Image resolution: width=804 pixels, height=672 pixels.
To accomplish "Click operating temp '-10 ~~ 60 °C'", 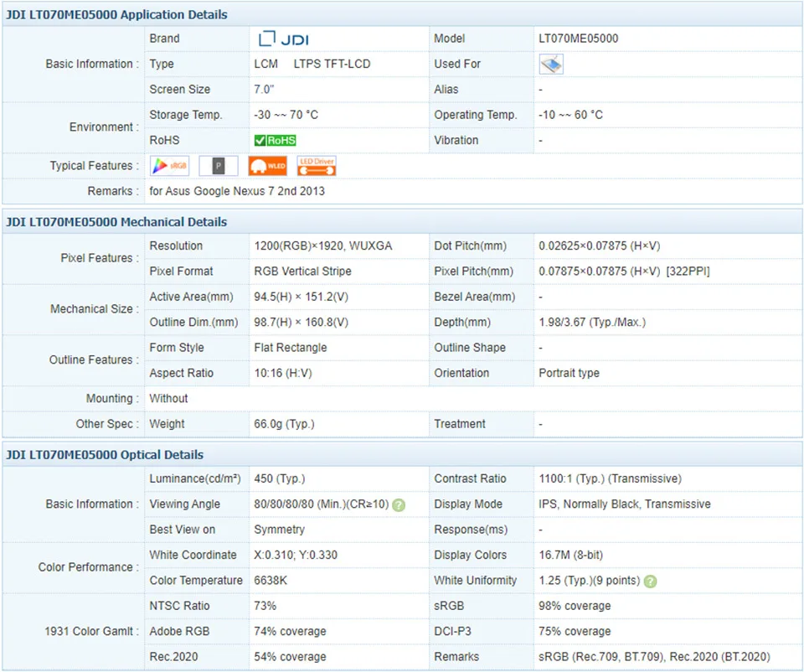I will 570,115.
